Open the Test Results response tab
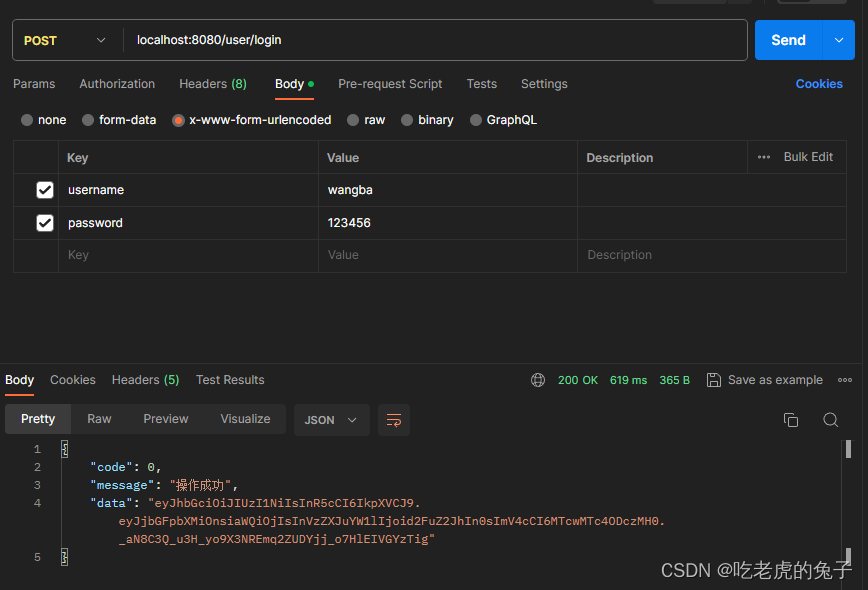This screenshot has height=590, width=868. pos(228,380)
